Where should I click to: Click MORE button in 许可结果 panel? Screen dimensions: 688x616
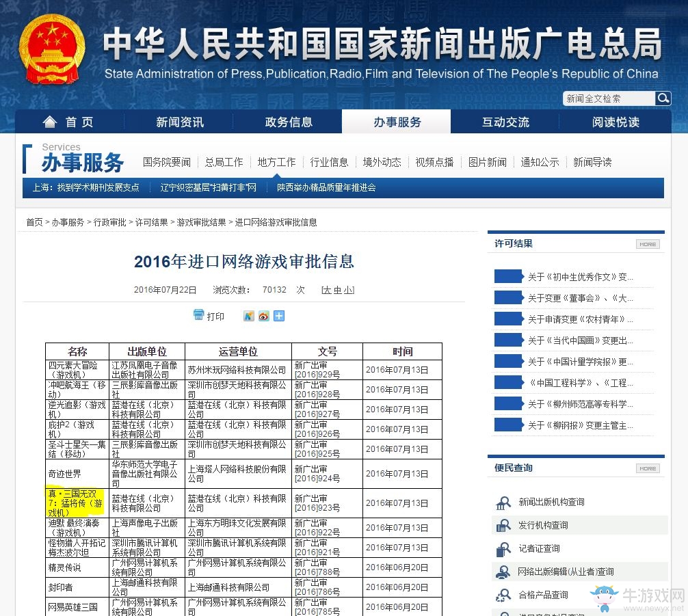click(648, 244)
